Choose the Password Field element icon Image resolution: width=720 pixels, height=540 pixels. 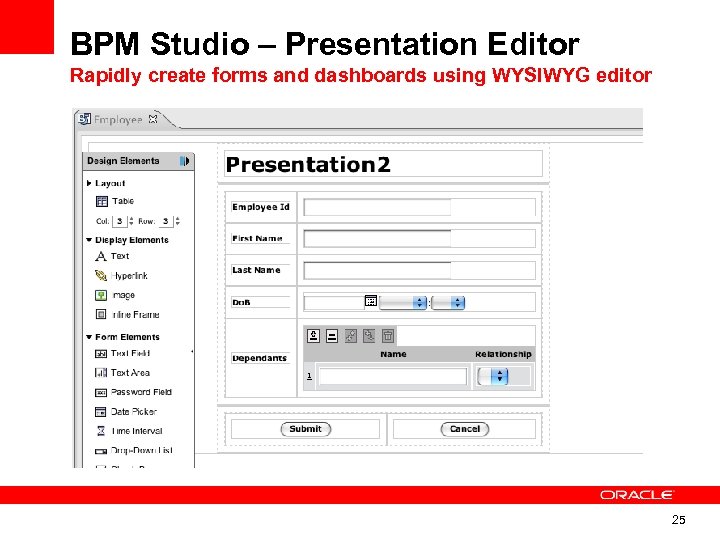(101, 393)
